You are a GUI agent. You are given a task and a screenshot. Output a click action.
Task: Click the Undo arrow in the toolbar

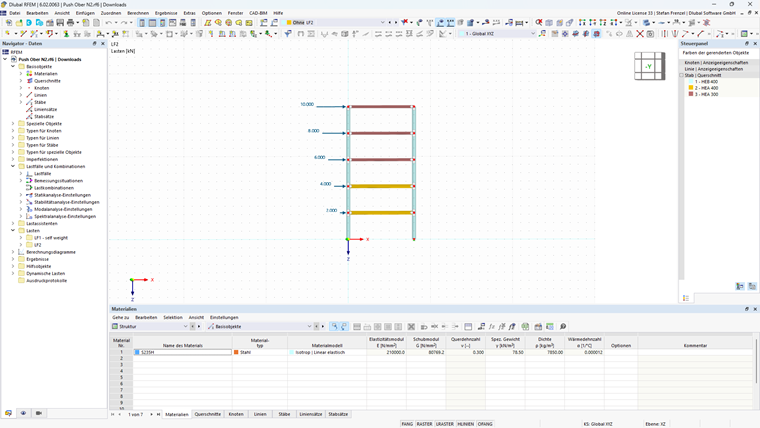coord(109,23)
